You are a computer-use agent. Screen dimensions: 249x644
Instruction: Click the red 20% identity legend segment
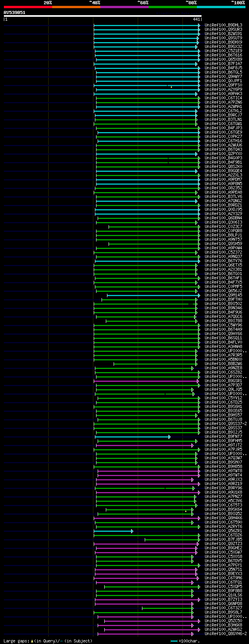tap(28, 7)
